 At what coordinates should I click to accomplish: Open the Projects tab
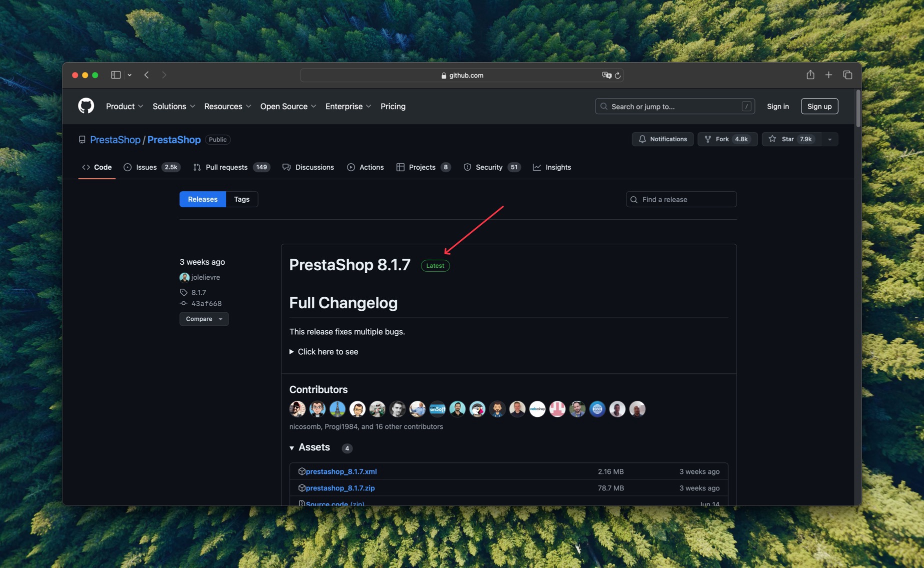(423, 167)
